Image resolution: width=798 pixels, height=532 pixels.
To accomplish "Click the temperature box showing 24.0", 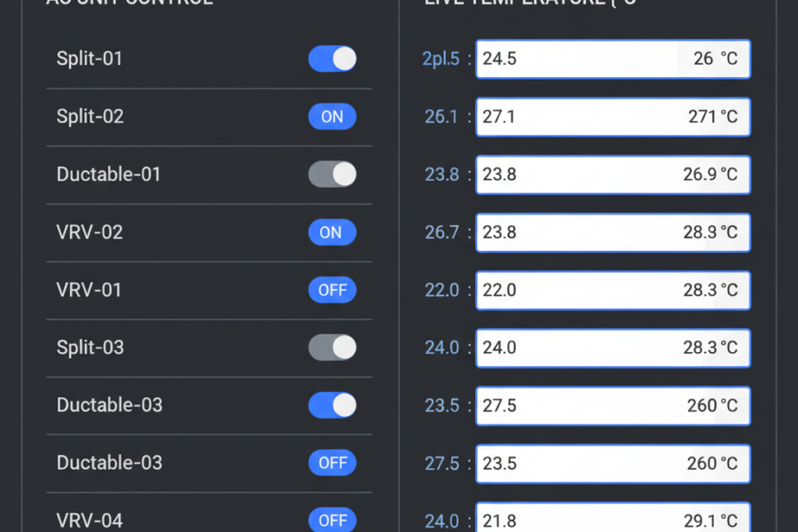I will tap(613, 348).
